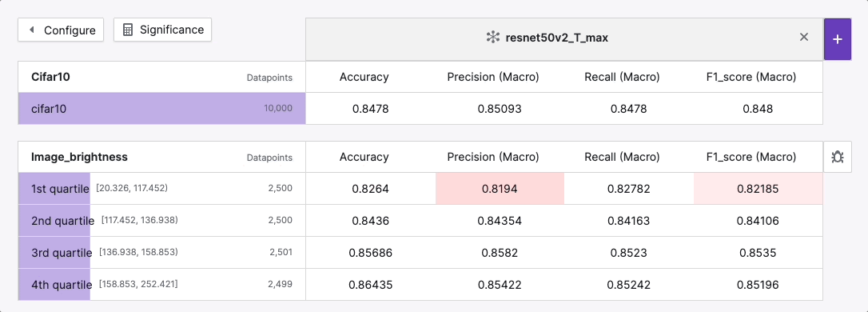Screen dimensions: 868x312
Task: Click Cifar10 Precision (Macro) column header
Action: pyautogui.click(x=493, y=77)
